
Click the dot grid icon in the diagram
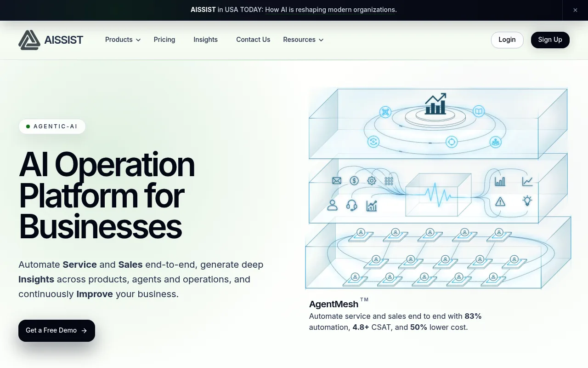[389, 181]
